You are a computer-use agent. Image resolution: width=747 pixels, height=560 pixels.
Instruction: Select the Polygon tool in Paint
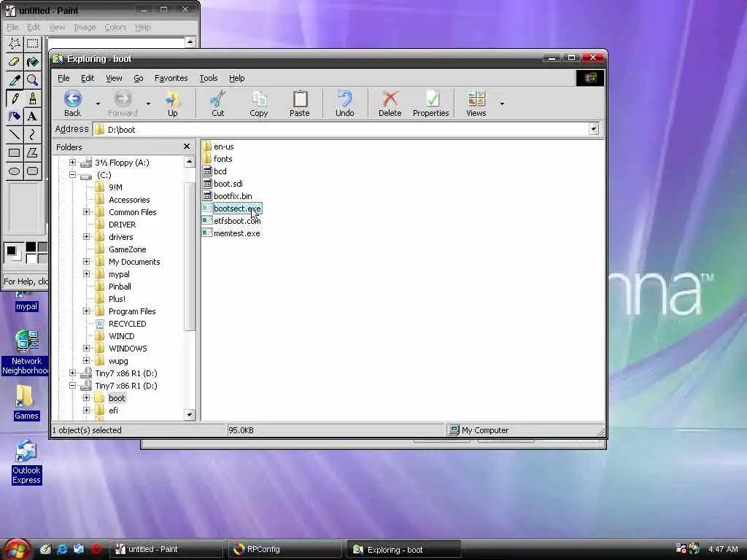pos(32,153)
